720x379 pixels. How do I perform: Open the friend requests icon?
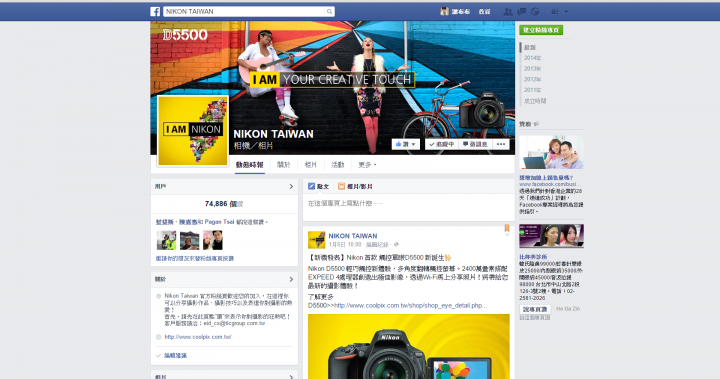508,11
